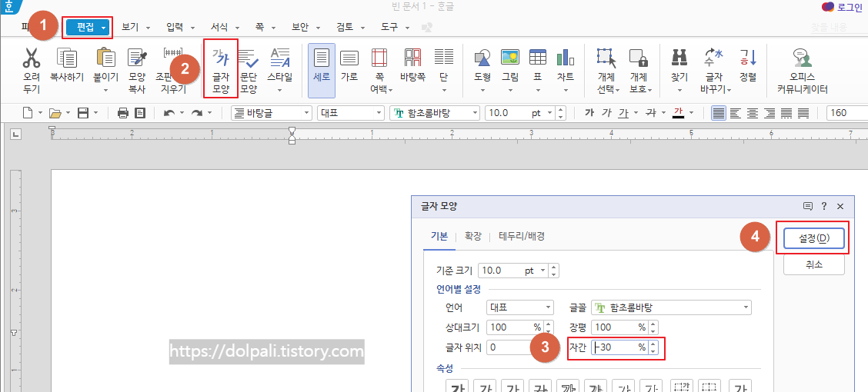
Task: Click the printer icon in toolbar
Action: [x=123, y=113]
